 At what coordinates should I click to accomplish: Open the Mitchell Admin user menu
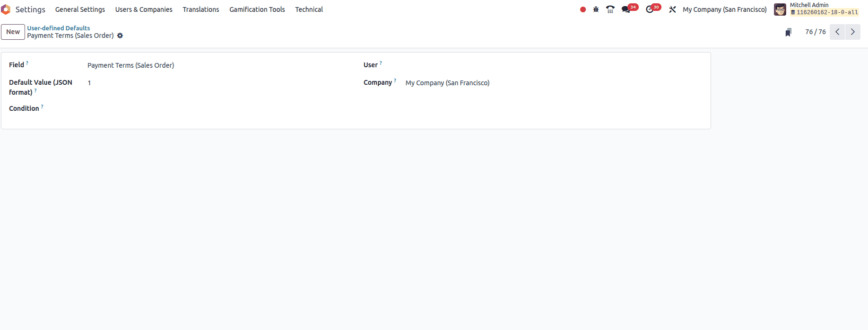816,9
